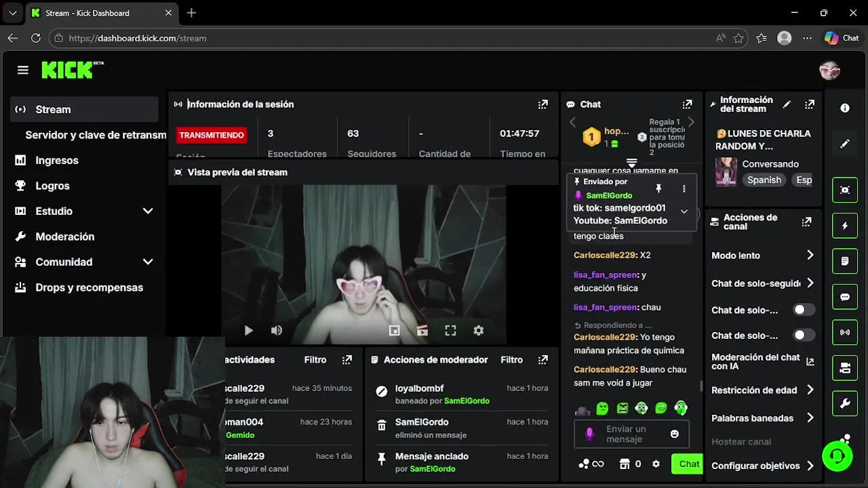The width and height of the screenshot is (868, 488).
Task: Open the hamburger navigation menu
Action: [x=23, y=70]
